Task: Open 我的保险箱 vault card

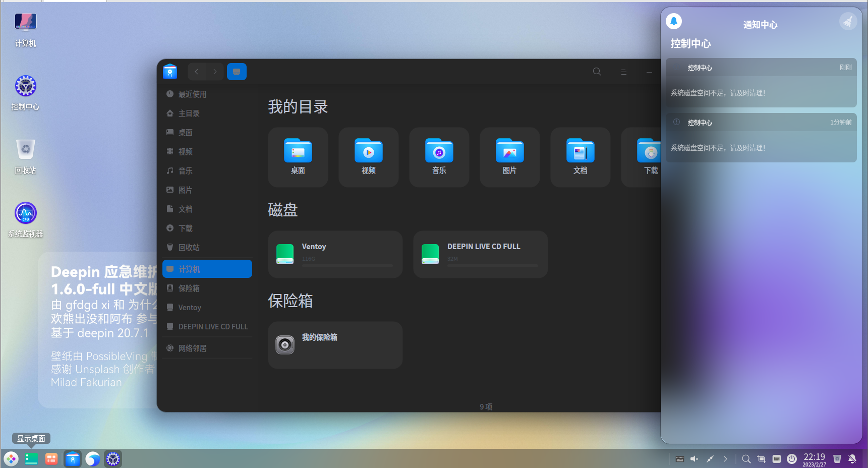Action: [x=335, y=345]
